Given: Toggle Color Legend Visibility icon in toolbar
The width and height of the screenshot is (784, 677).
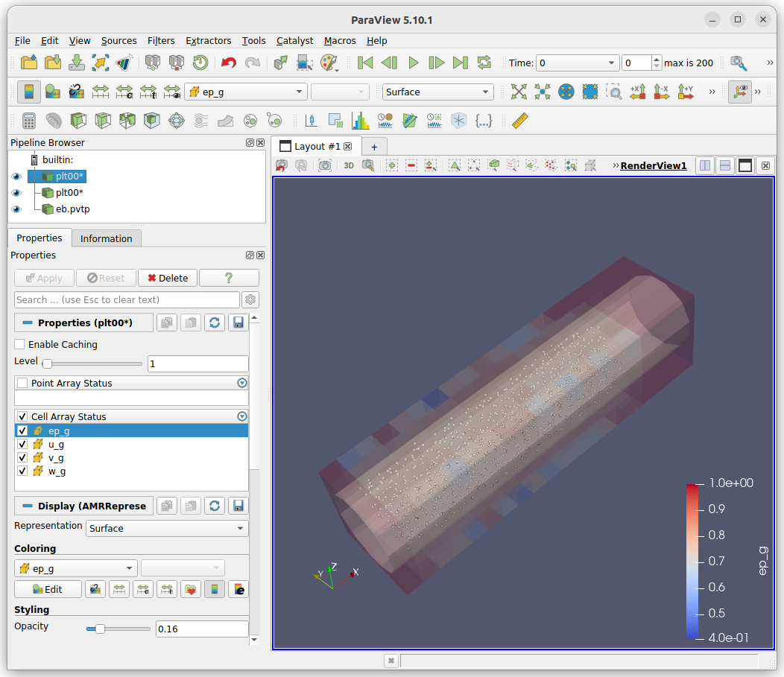Looking at the screenshot, I should click(29, 92).
